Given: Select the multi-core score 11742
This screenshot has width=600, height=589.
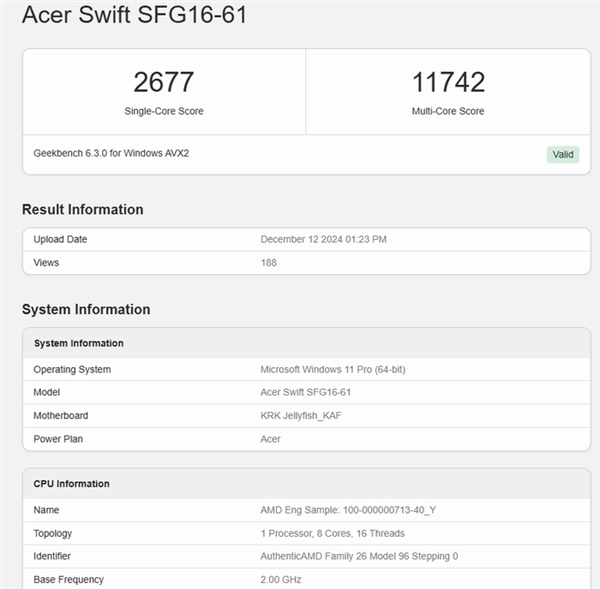Looking at the screenshot, I should click(448, 82).
